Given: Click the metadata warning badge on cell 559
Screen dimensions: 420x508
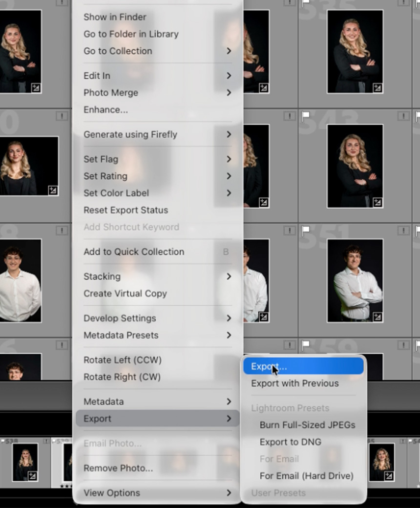Looking at the screenshot, I should [x=403, y=345].
